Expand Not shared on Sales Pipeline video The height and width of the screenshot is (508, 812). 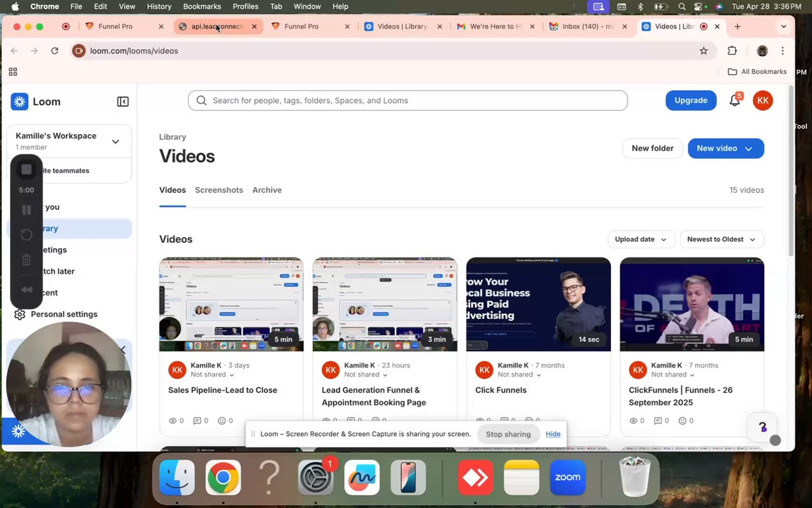click(x=211, y=375)
